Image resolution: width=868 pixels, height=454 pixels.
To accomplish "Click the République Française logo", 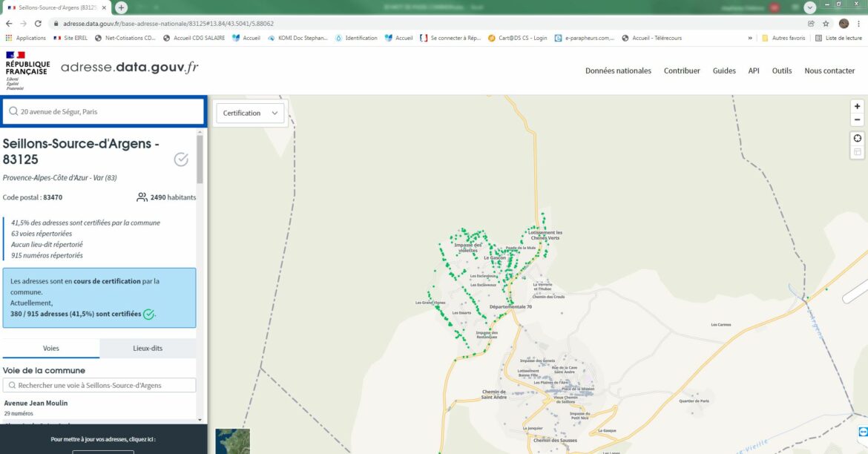I will pyautogui.click(x=27, y=70).
